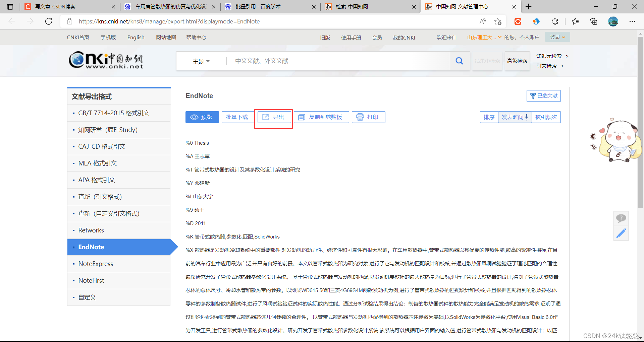
Task: Open the question help bubble icon
Action: (621, 219)
